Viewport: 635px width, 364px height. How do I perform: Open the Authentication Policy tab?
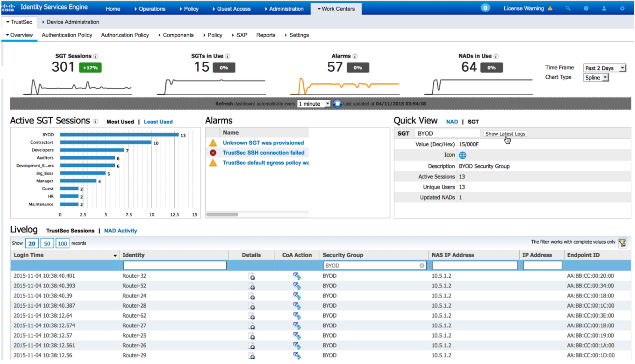(67, 35)
